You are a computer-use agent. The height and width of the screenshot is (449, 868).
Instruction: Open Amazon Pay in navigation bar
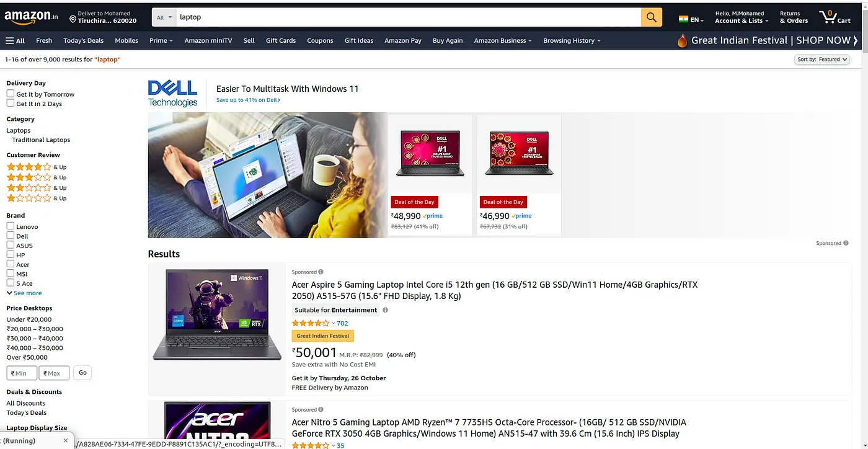pos(403,40)
